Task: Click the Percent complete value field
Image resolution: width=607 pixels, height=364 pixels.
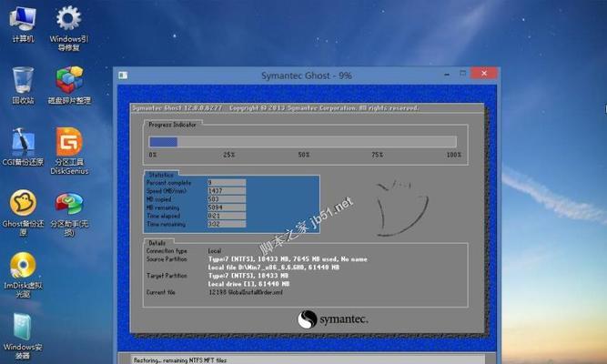Action: pyautogui.click(x=226, y=183)
